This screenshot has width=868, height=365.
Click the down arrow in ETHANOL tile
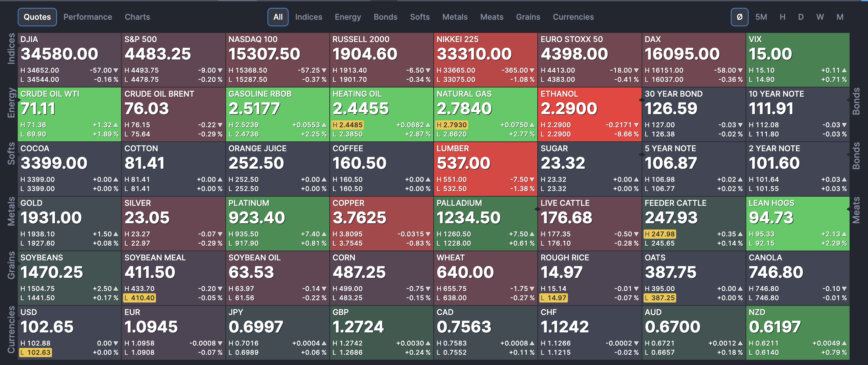click(636, 125)
